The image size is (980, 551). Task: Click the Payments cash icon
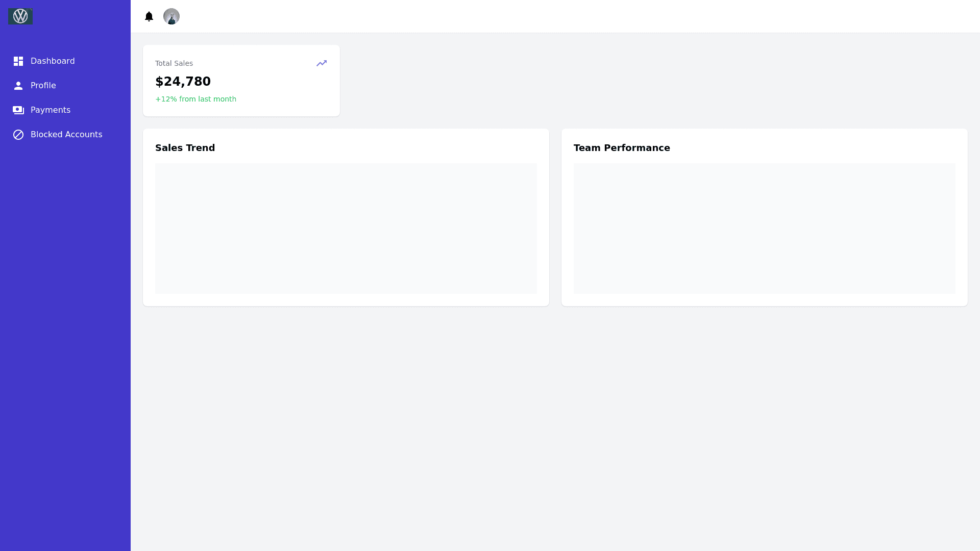tap(18, 110)
